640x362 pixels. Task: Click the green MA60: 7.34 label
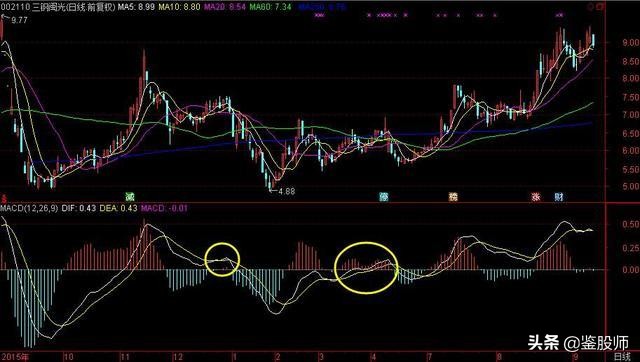[271, 7]
